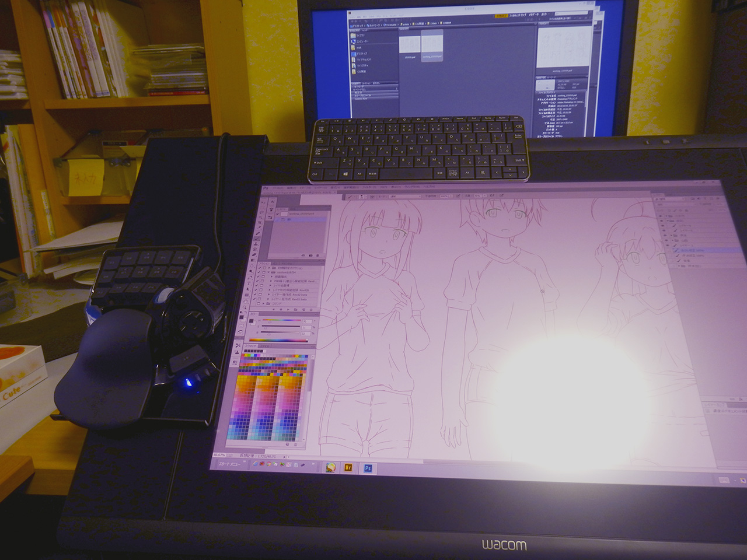Open the フィルター menu in Photoshop
747x560 pixels.
coord(369,187)
